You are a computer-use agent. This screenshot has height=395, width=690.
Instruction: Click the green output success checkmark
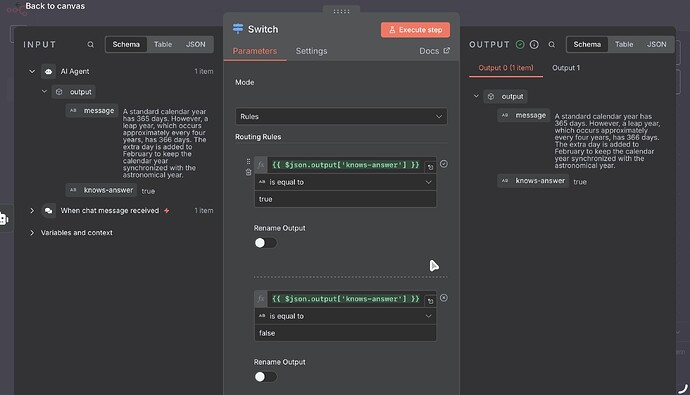pos(520,44)
